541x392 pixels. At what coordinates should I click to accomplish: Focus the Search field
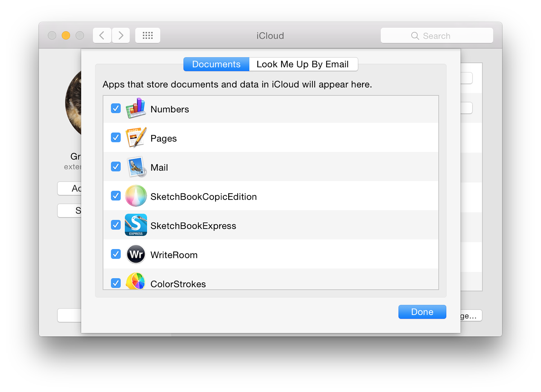pyautogui.click(x=437, y=35)
